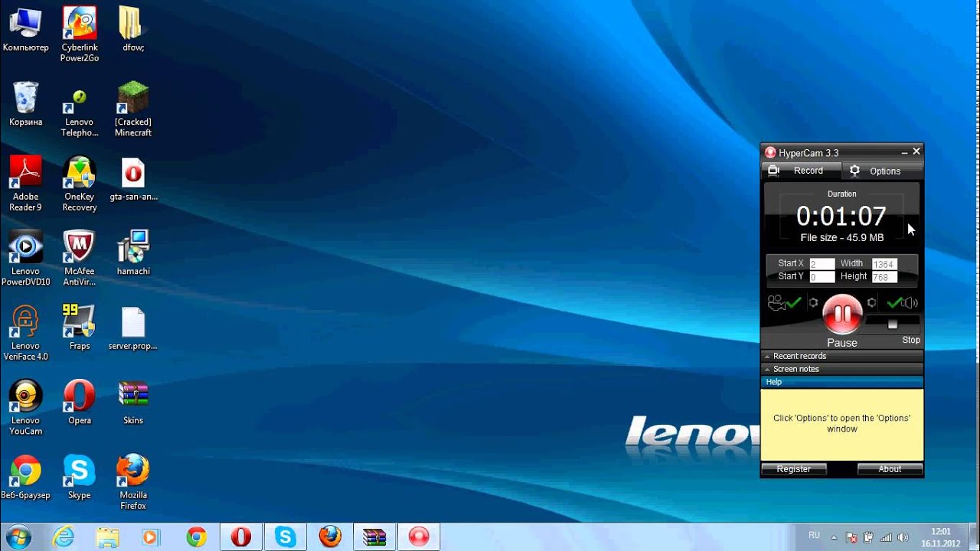Open video settings gear left of Pause
The height and width of the screenshot is (551, 980).
tap(813, 303)
